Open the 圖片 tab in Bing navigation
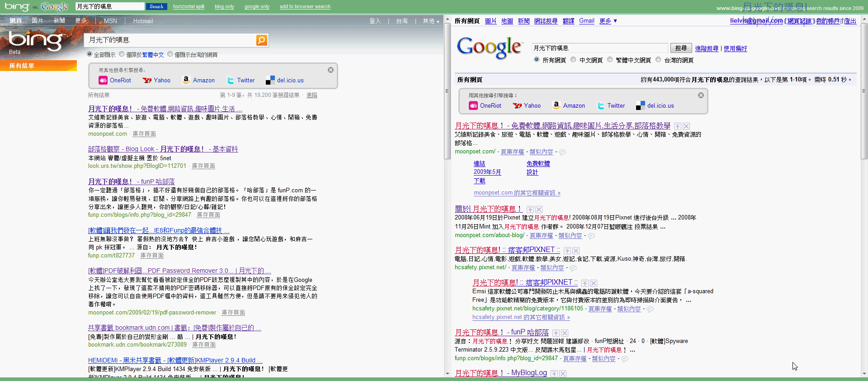The width and height of the screenshot is (868, 381). (38, 21)
